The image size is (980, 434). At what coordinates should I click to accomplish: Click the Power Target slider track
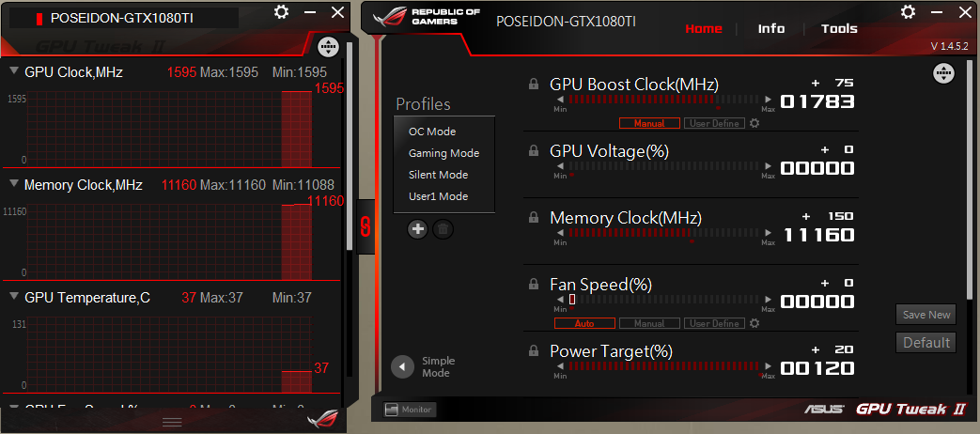pyautogui.click(x=664, y=367)
